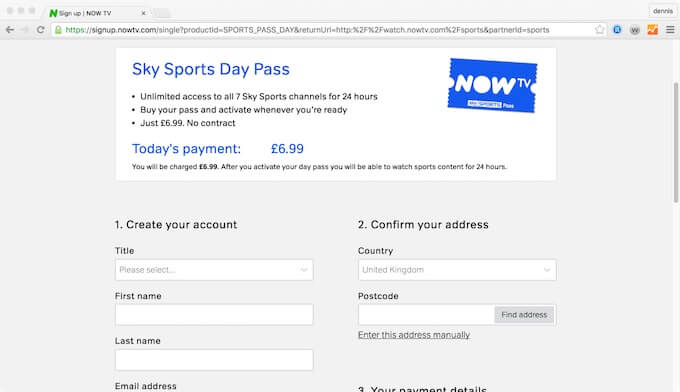Image resolution: width=680 pixels, height=392 pixels.
Task: Bookmark this page with the star icon
Action: coord(599,29)
